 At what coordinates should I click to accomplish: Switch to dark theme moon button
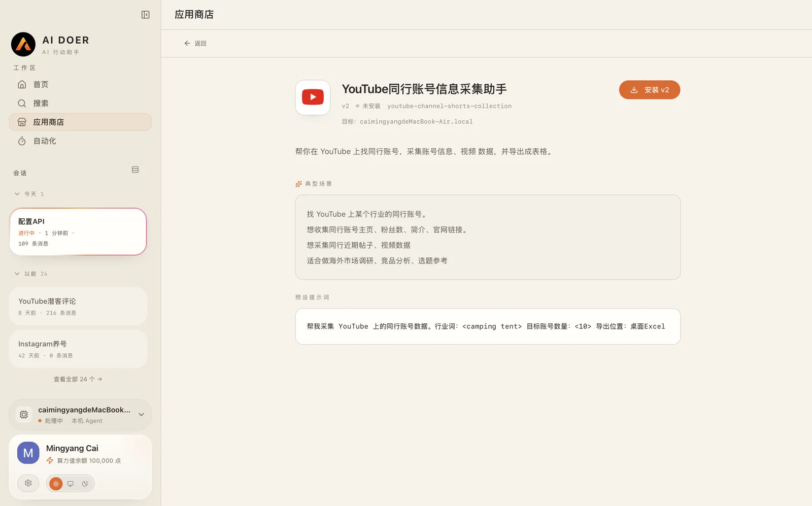[85, 484]
